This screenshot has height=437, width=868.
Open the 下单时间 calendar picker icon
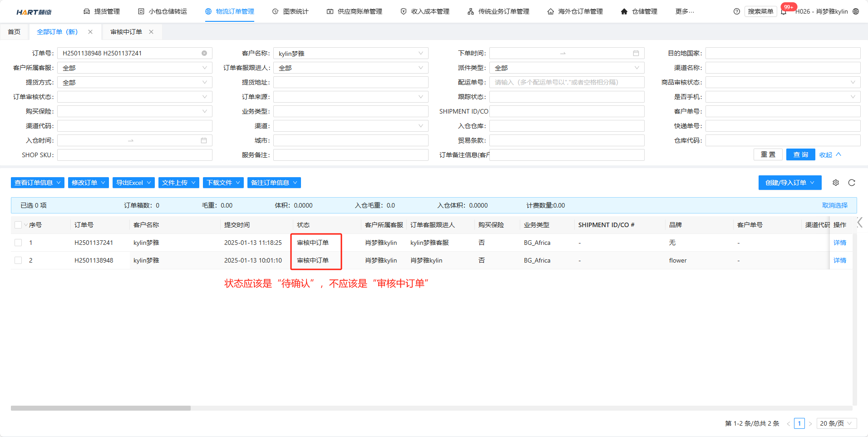click(636, 53)
